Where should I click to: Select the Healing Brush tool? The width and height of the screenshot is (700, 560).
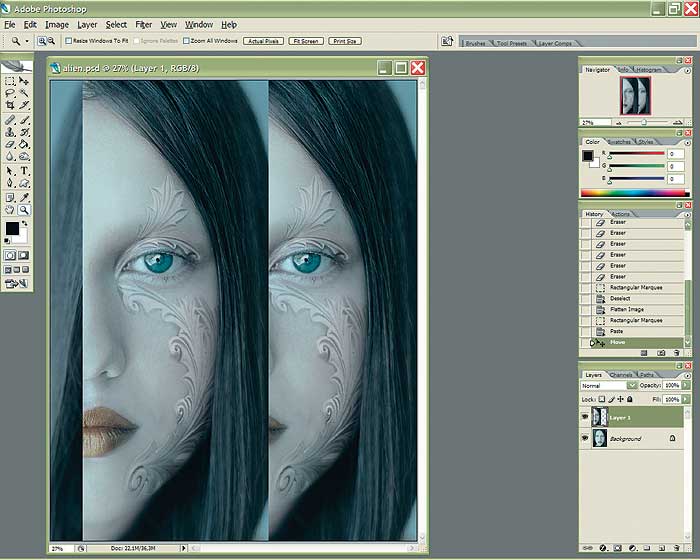click(x=10, y=120)
